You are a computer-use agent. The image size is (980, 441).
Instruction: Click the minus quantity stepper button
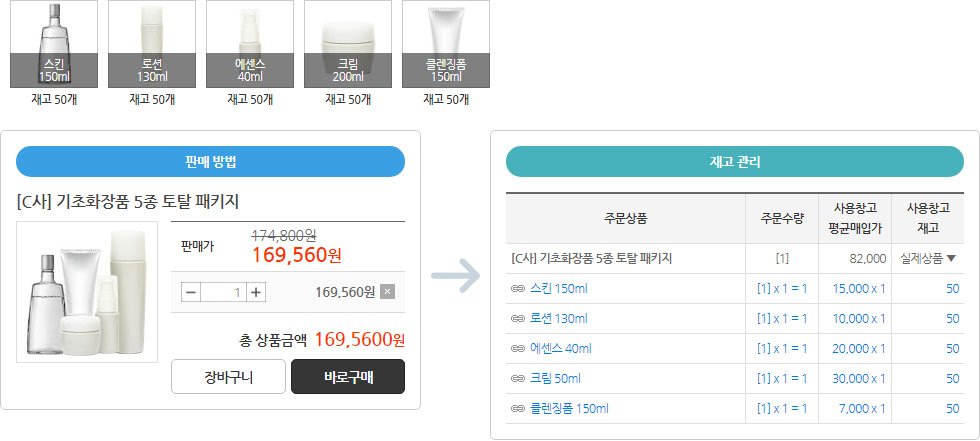[x=191, y=292]
